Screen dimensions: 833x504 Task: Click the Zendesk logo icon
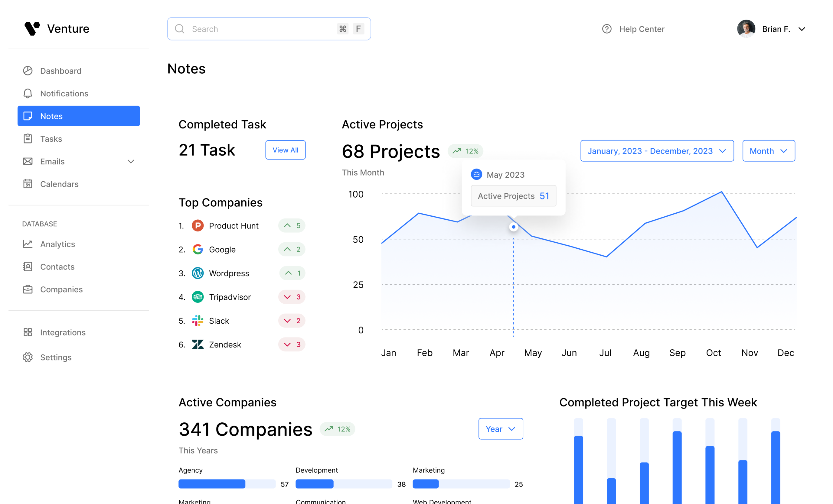[x=198, y=344]
